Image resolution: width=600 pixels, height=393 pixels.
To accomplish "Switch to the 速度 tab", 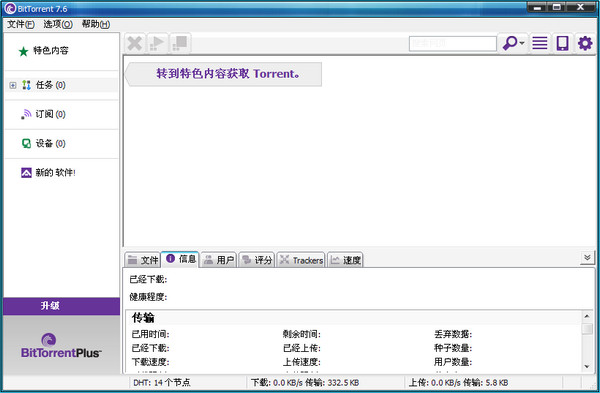I will click(x=345, y=260).
